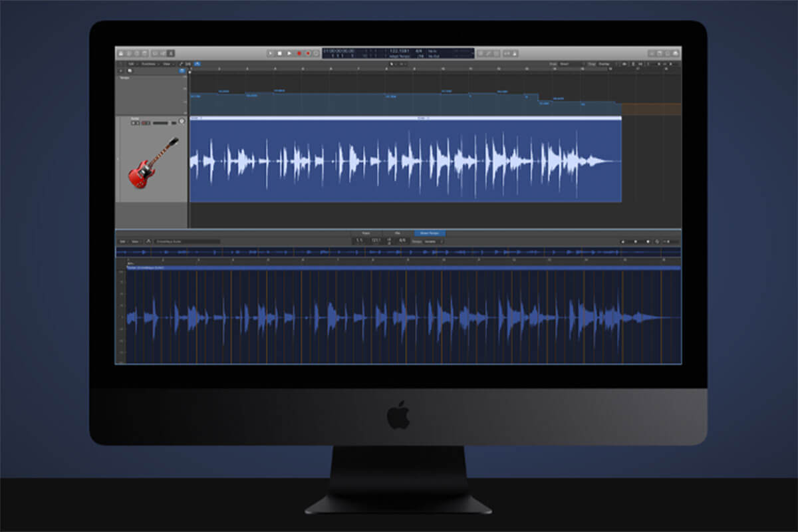Open the Note Pad
798x532 pixels.
(x=660, y=53)
